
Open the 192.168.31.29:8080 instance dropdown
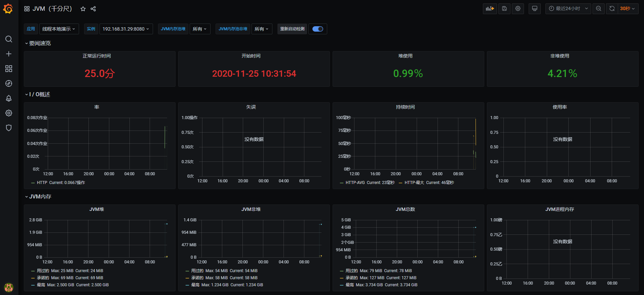click(126, 29)
